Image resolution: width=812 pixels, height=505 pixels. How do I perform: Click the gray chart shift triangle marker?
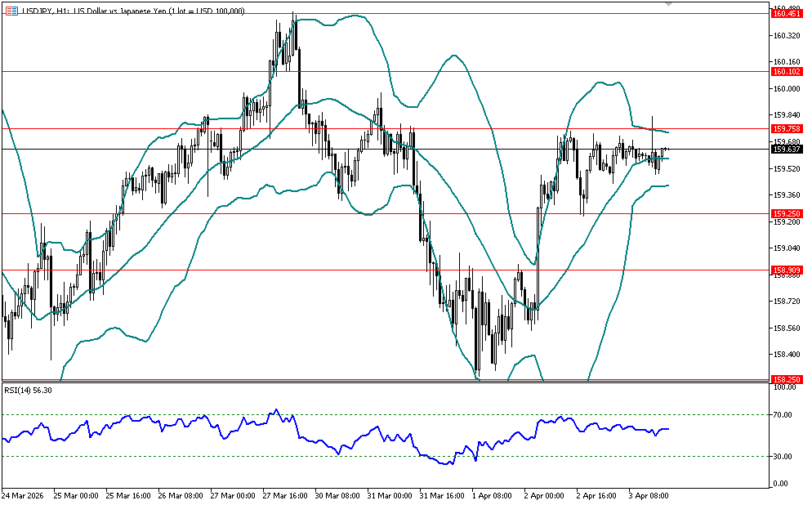(x=670, y=4)
